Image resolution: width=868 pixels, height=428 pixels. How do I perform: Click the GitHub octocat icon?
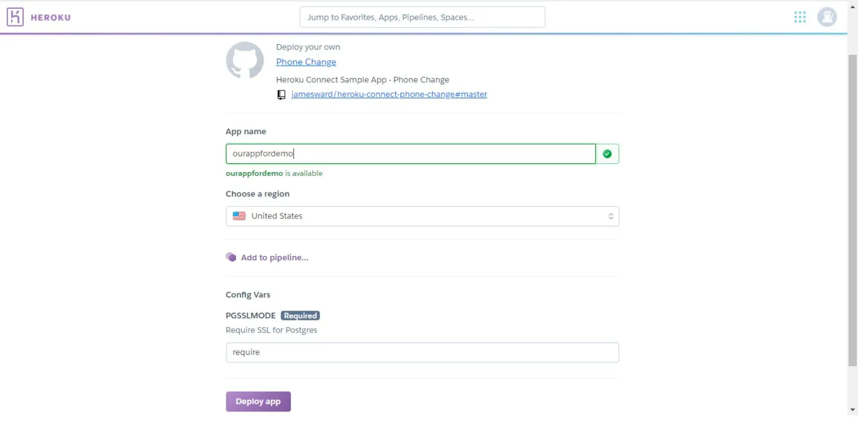[x=244, y=60]
